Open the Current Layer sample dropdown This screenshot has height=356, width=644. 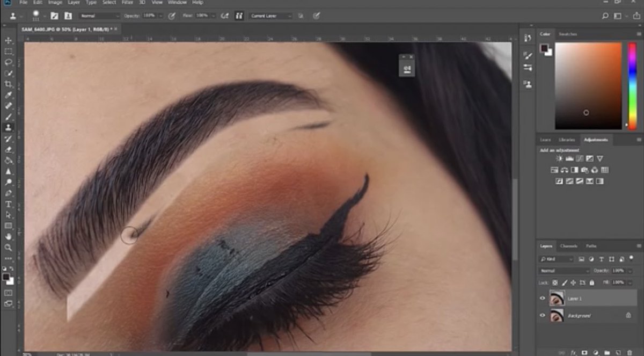(x=271, y=16)
